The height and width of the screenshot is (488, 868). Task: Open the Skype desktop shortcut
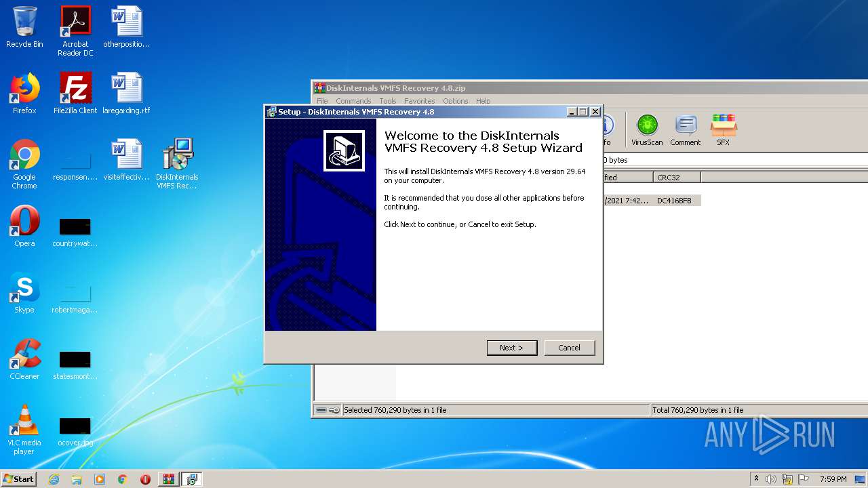(x=24, y=293)
